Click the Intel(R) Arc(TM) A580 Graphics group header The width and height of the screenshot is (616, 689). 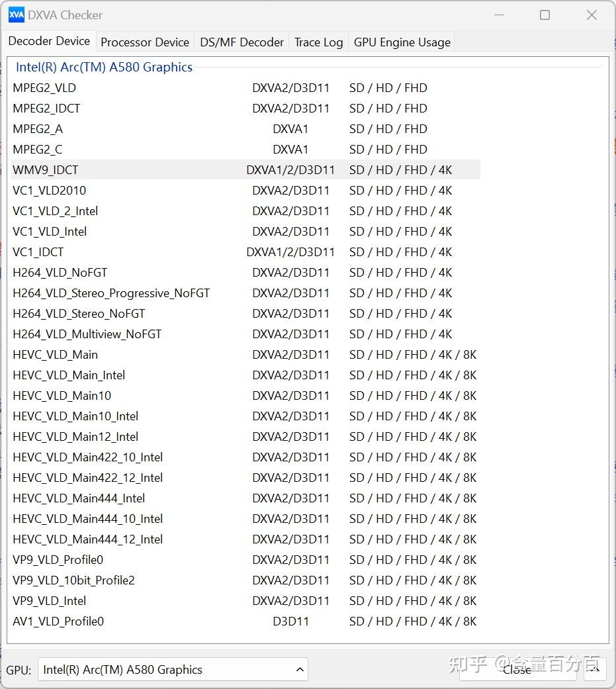[104, 68]
